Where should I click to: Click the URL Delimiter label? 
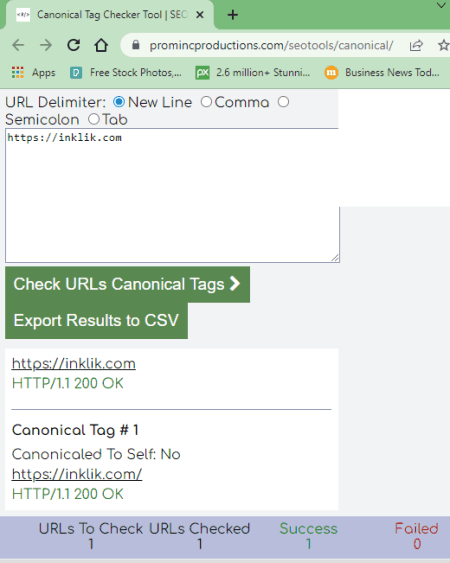tap(56, 102)
